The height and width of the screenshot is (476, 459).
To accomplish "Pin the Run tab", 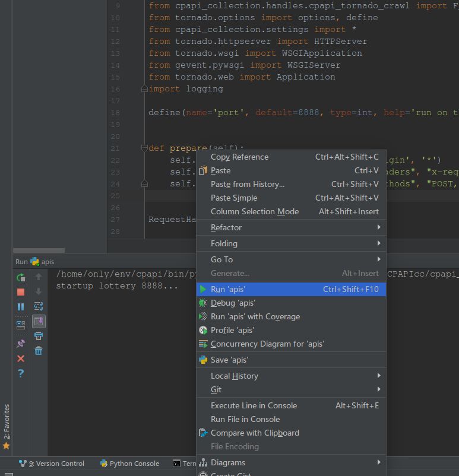I will tap(21, 344).
